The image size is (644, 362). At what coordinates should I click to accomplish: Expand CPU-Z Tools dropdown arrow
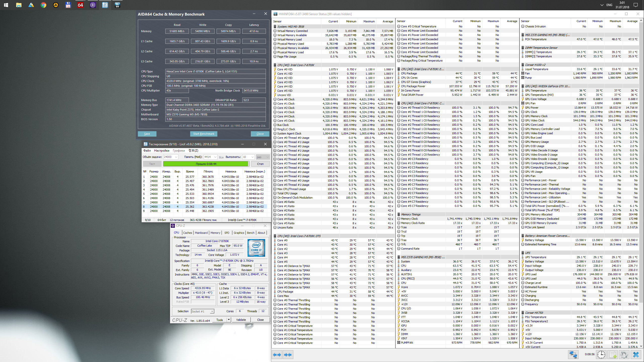[x=229, y=320]
